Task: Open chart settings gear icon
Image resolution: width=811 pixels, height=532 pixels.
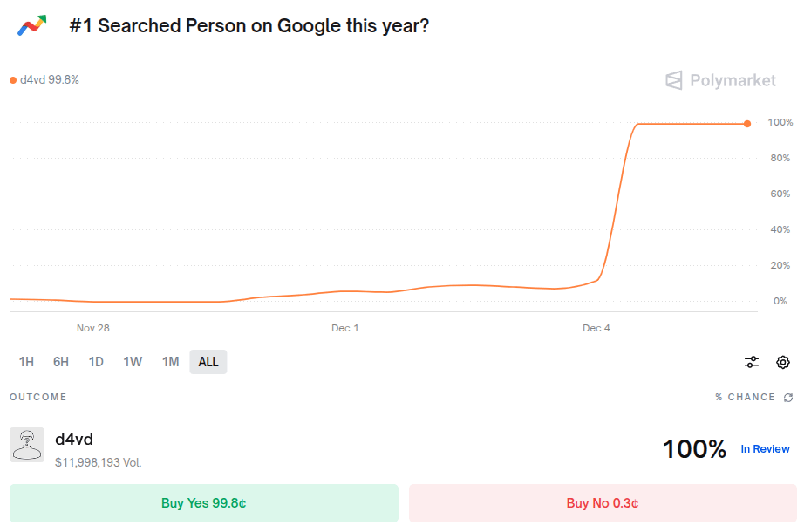Action: pos(783,362)
